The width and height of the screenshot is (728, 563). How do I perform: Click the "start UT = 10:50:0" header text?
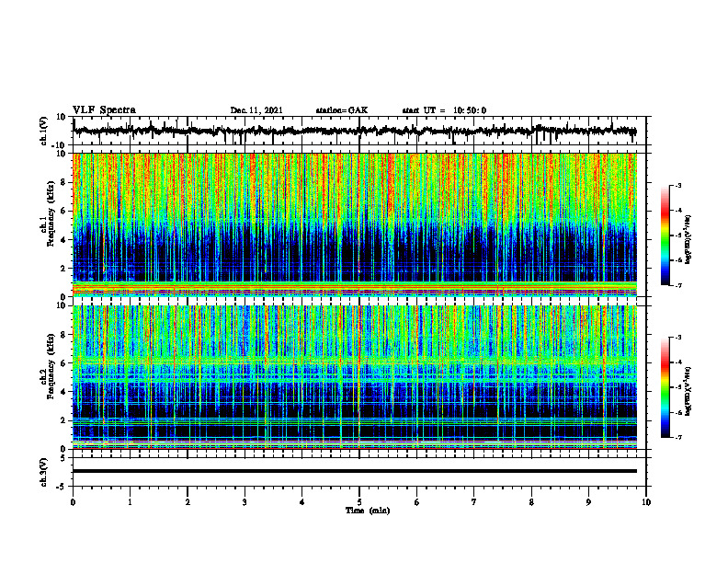(x=444, y=110)
